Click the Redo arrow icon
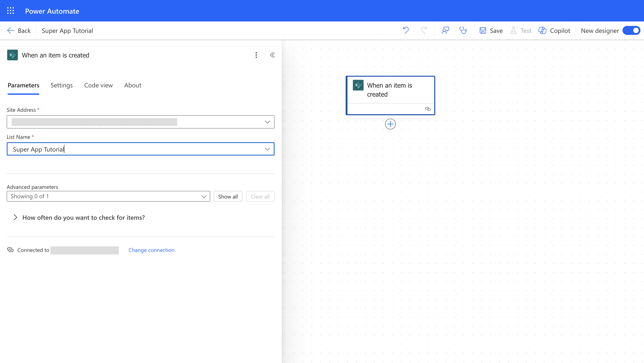 424,30
